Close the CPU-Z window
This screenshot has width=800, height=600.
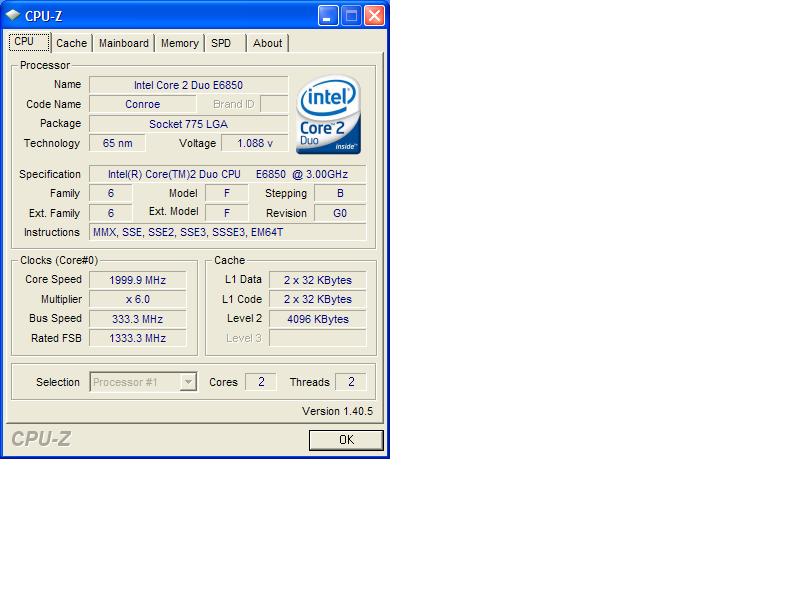pyautogui.click(x=374, y=15)
